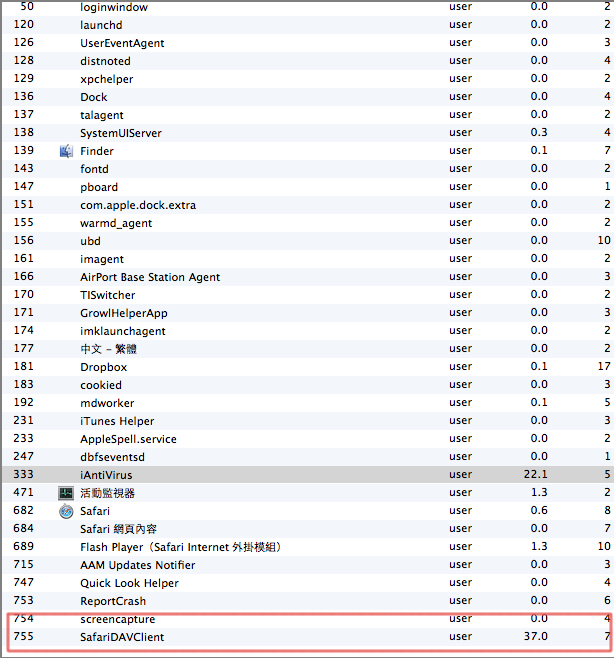
Task: Select the ubd process
Action: pos(90,241)
